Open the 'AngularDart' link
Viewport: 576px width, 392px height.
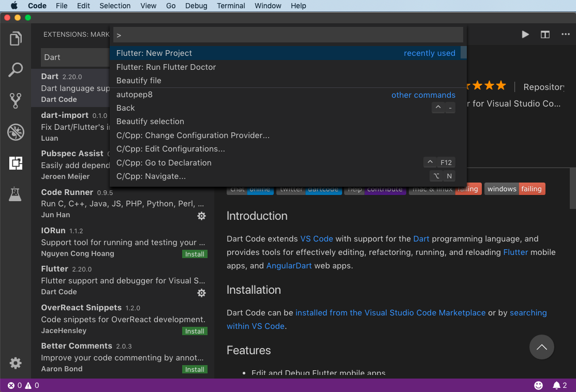coord(289,266)
